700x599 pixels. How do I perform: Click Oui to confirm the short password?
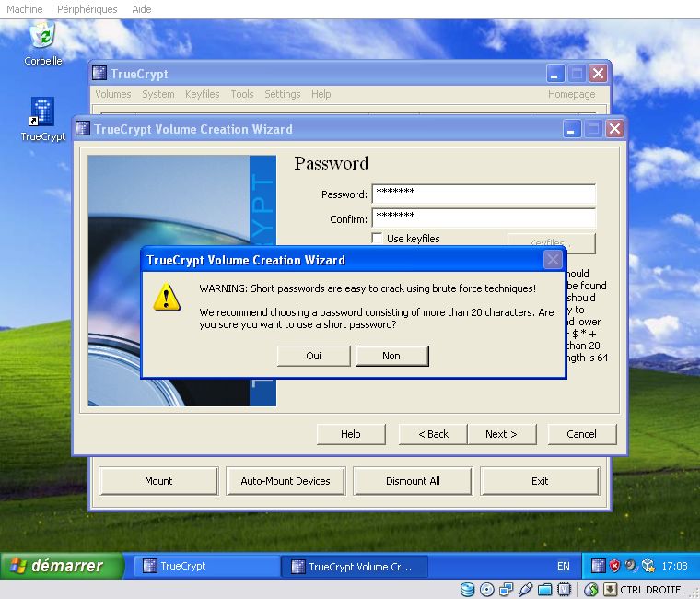[x=313, y=356]
